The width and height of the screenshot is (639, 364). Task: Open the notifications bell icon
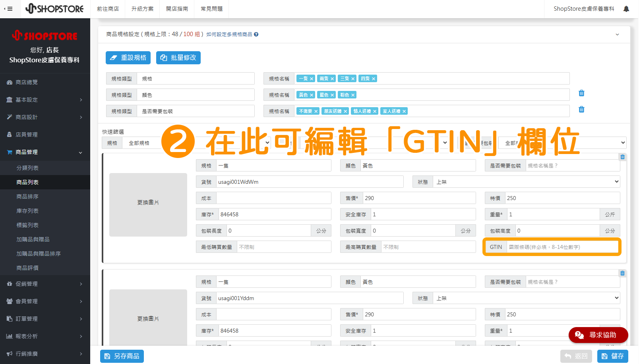pos(626,9)
